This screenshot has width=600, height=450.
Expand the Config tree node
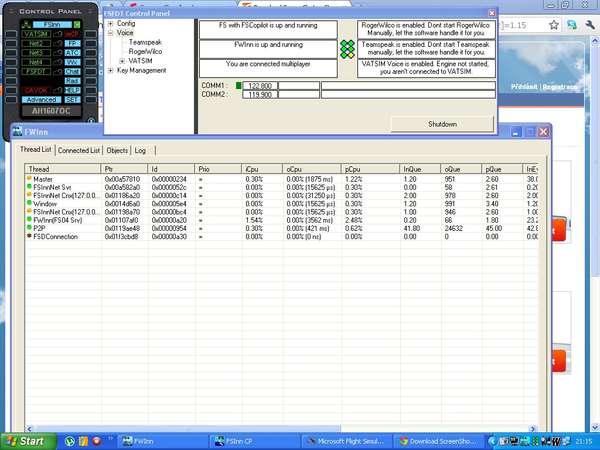[111, 24]
